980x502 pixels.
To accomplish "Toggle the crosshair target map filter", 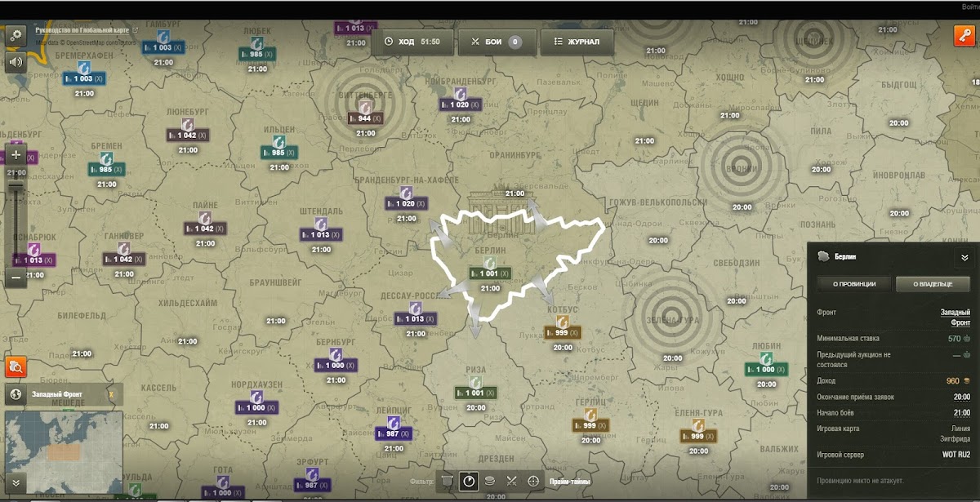I will pos(534,481).
